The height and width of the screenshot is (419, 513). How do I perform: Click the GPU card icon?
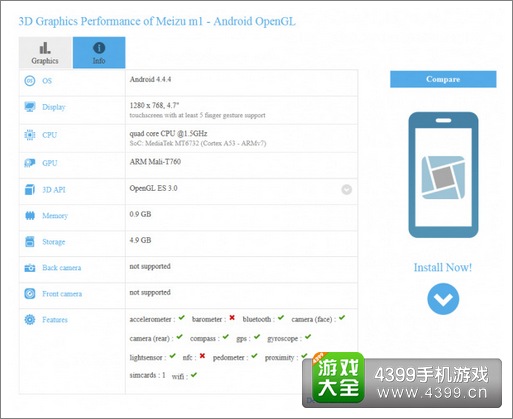point(30,163)
